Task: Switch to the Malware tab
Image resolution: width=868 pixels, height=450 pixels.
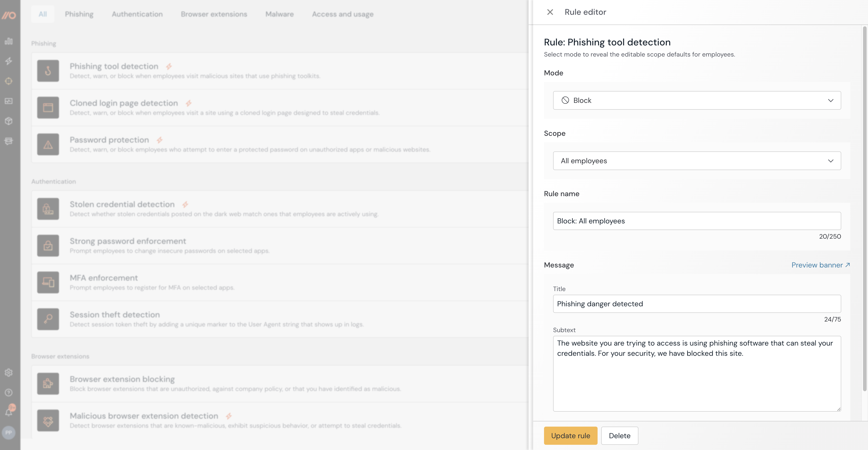Action: point(279,14)
